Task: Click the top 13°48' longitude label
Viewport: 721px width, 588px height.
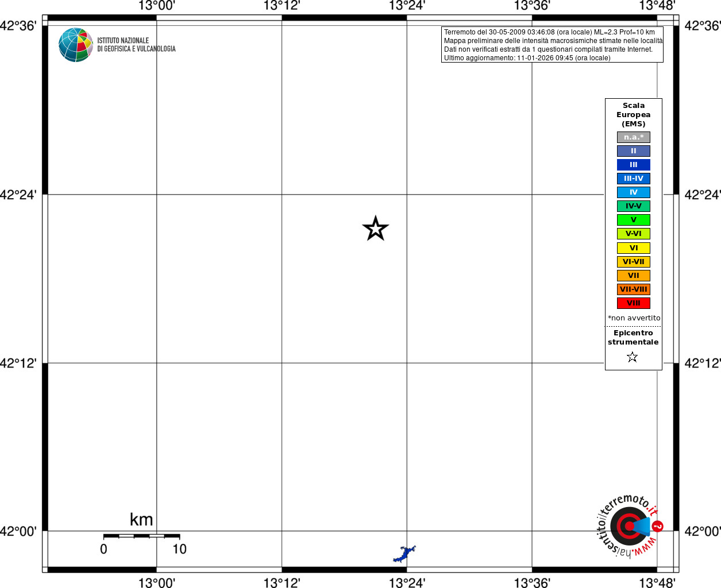Action: (x=657, y=6)
